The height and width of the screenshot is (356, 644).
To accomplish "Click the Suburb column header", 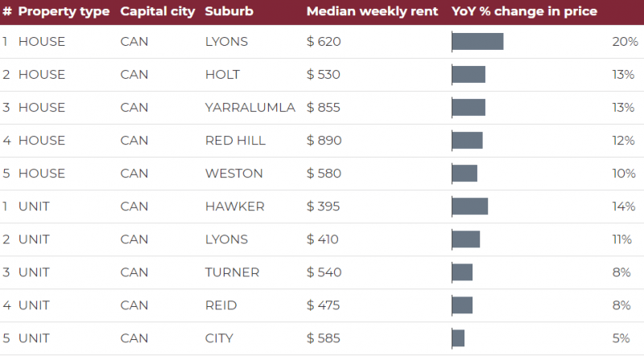I will (229, 11).
